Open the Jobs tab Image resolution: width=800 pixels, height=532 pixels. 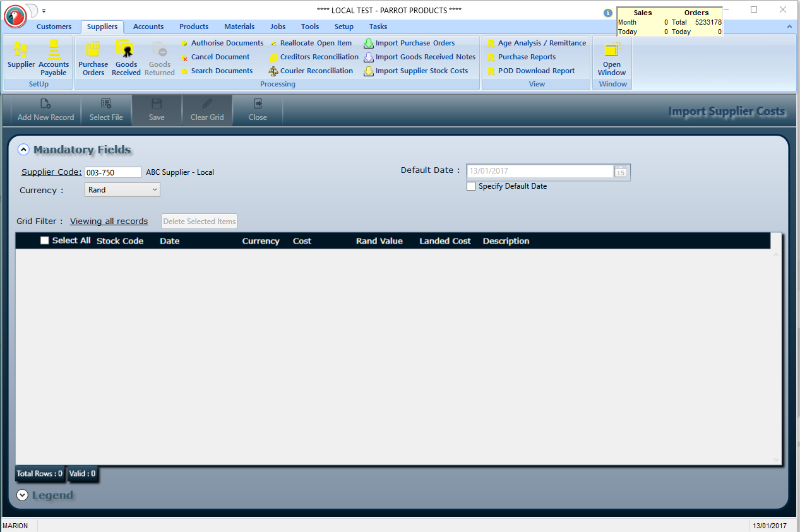point(278,27)
